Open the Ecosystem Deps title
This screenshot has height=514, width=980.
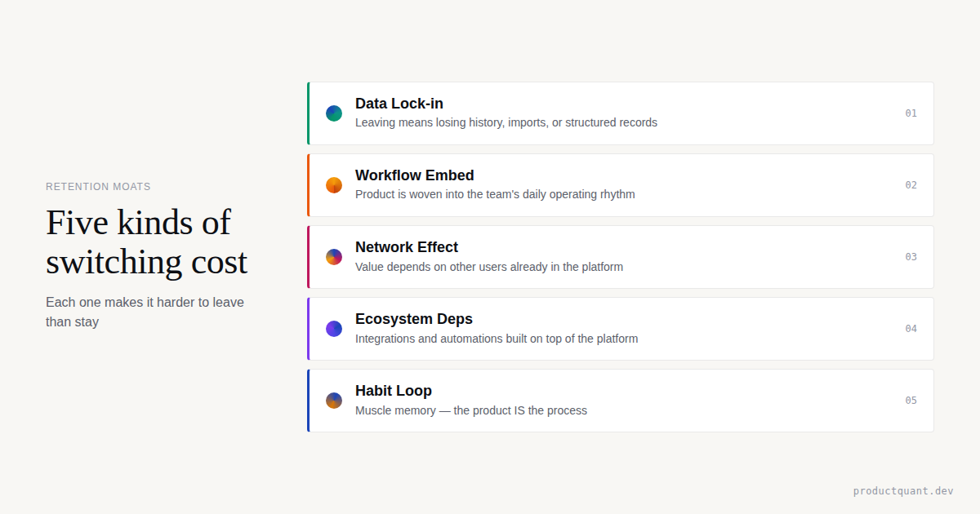click(x=413, y=319)
